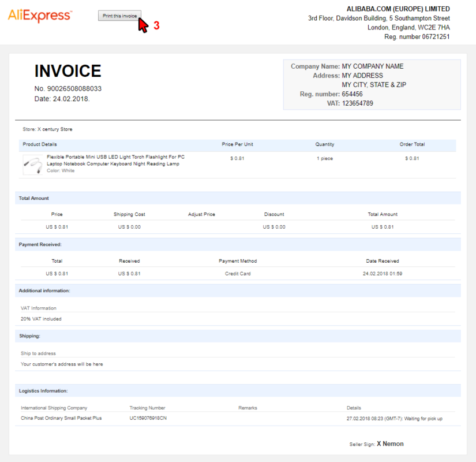Click the Ship to address label
This screenshot has height=462, width=476.
pyautogui.click(x=38, y=353)
